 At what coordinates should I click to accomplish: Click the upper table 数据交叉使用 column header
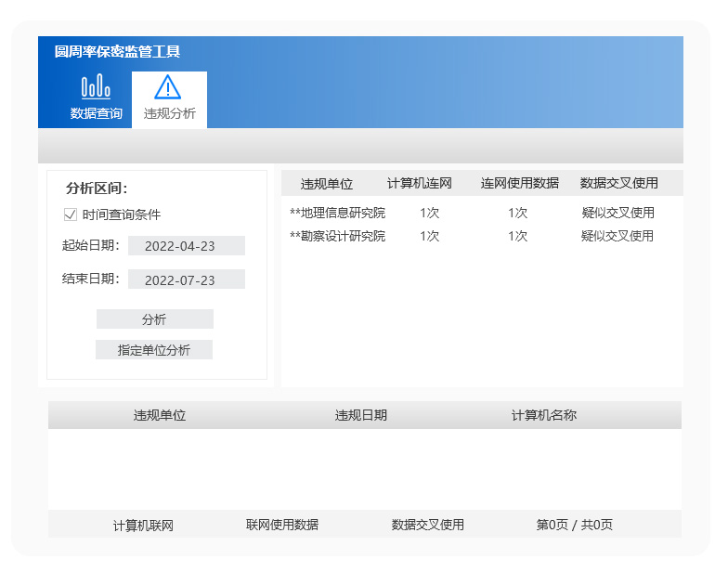point(618,184)
